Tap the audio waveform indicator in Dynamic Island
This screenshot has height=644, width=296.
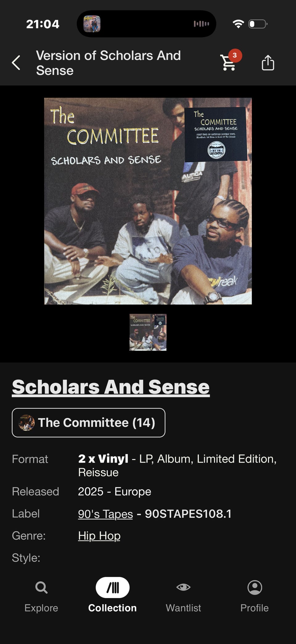[201, 24]
